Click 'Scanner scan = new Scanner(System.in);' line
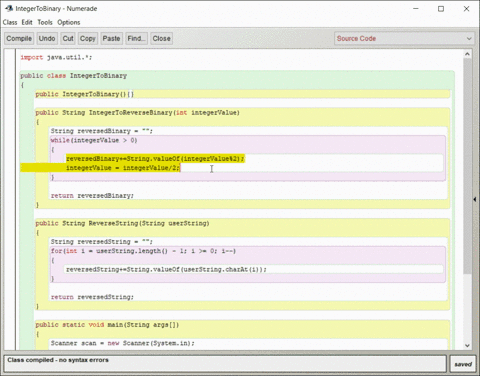This screenshot has width=480, height=376. (x=123, y=343)
